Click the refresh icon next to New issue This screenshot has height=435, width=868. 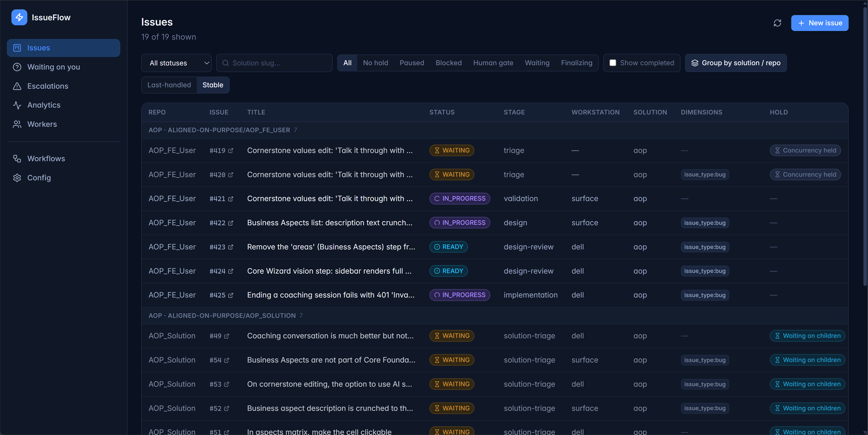777,23
